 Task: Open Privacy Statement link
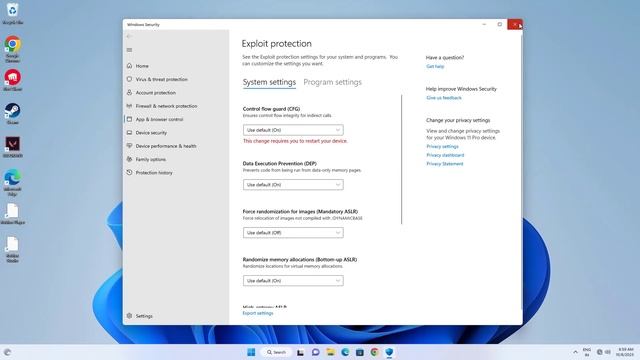(444, 164)
